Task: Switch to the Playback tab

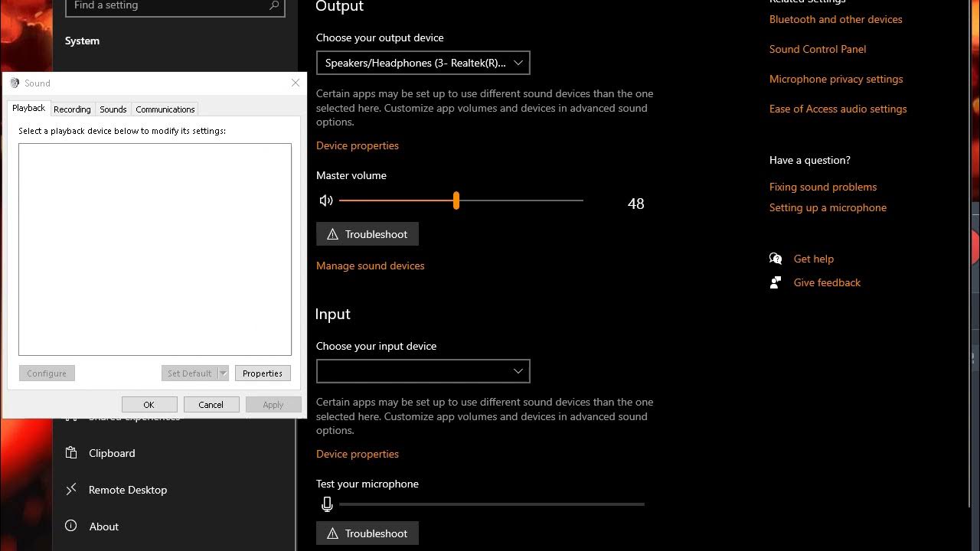Action: (28, 109)
